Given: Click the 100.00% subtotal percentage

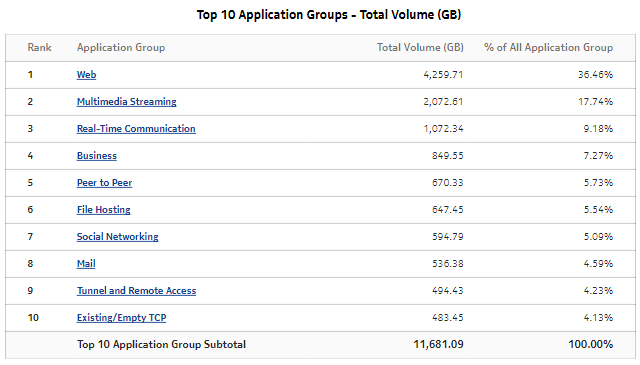Looking at the screenshot, I should [591, 344].
